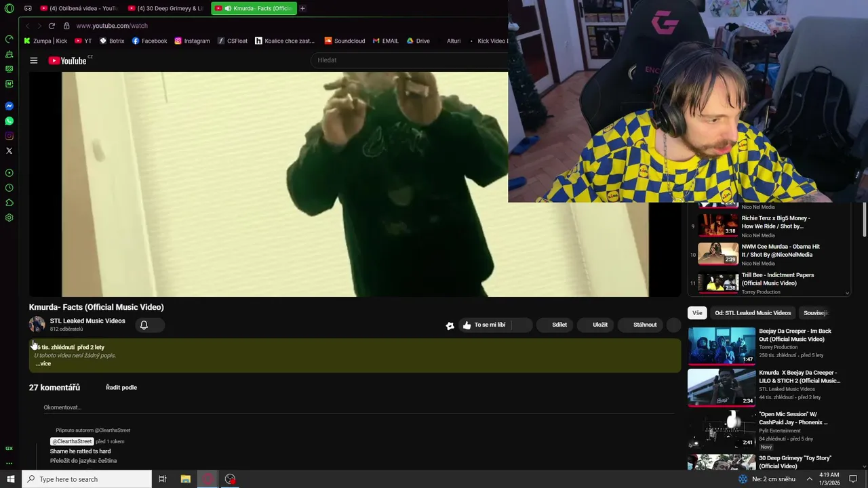Go back to previous page
The width and height of the screenshot is (868, 488).
pyautogui.click(x=27, y=26)
